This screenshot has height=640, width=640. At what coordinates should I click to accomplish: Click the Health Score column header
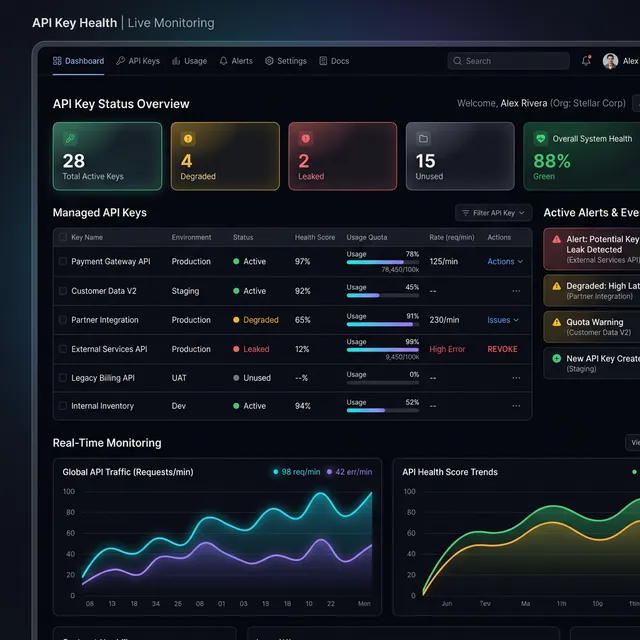(315, 237)
